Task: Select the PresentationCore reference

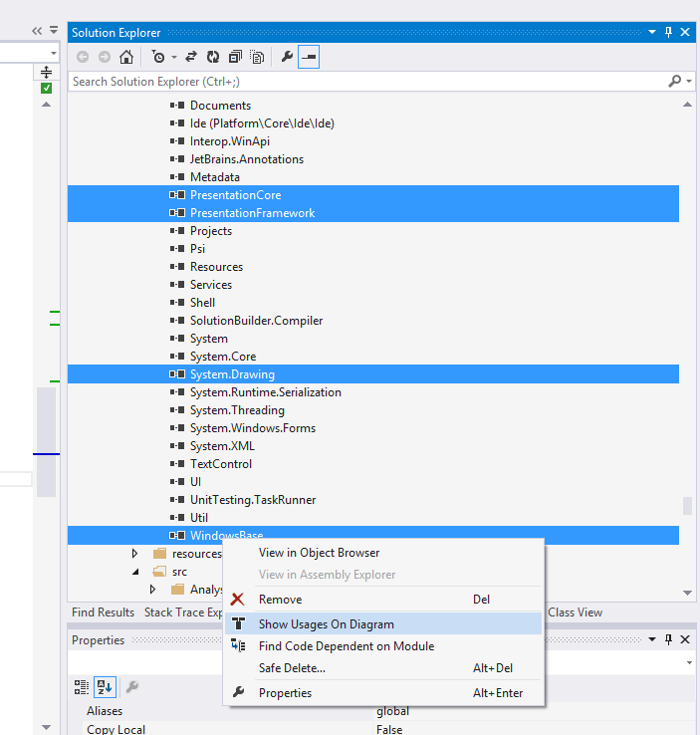Action: pos(373,195)
